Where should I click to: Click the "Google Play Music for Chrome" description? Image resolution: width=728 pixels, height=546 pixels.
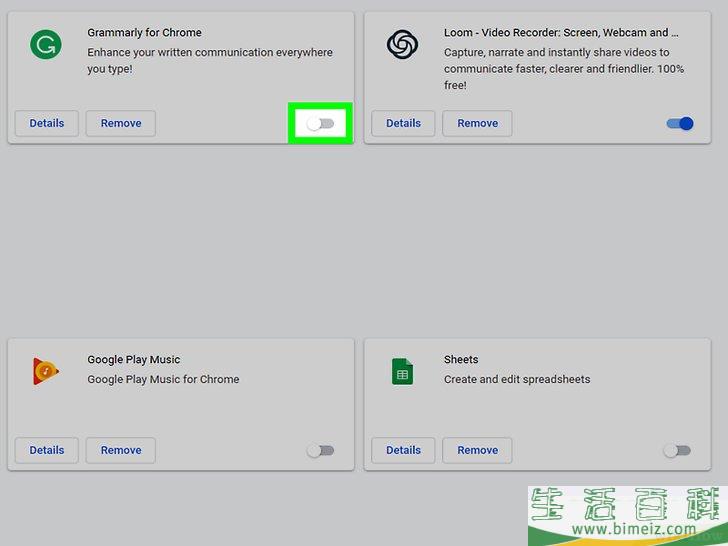pyautogui.click(x=163, y=379)
